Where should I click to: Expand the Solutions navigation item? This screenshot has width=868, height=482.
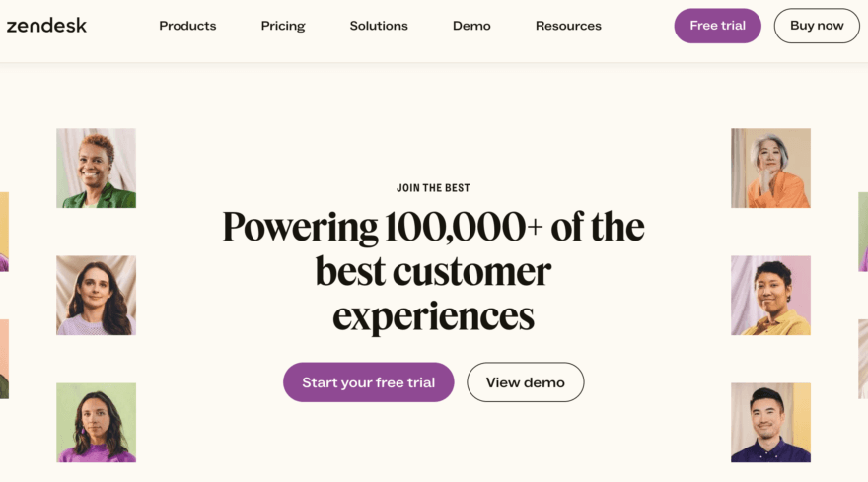click(380, 26)
